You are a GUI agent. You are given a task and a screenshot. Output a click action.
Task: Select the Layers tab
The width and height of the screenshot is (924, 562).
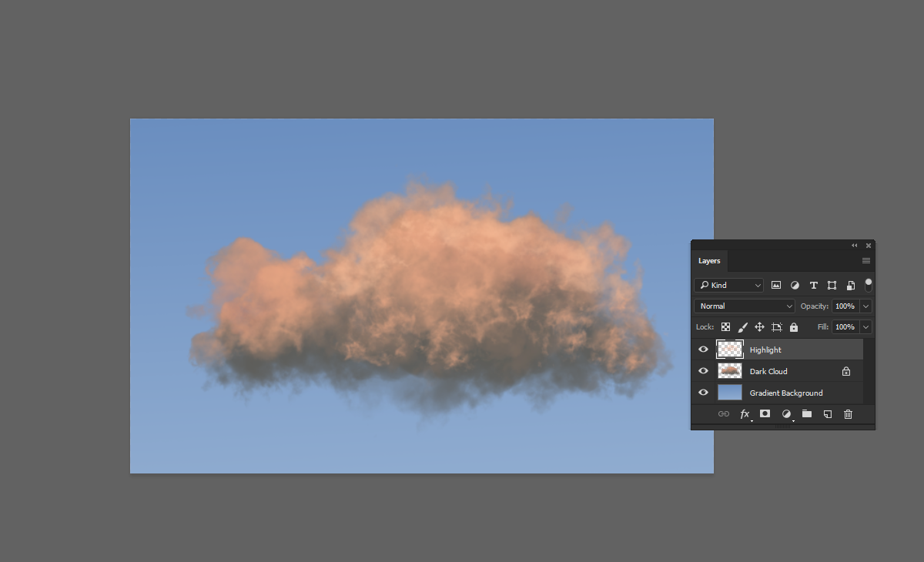709,261
